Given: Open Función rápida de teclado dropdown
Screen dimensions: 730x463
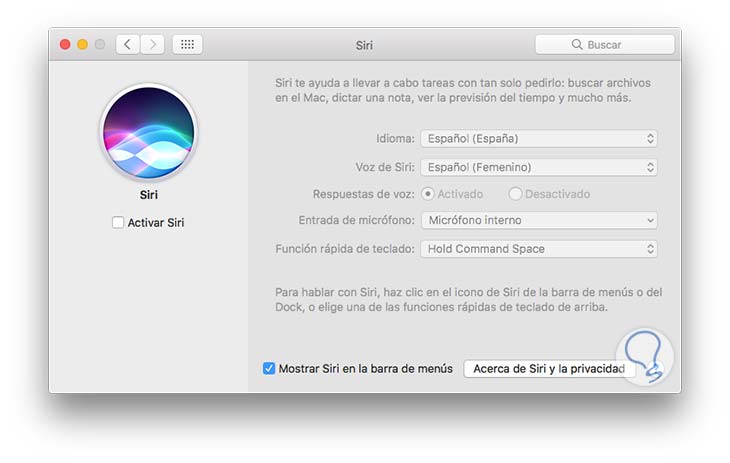Looking at the screenshot, I should 539,249.
